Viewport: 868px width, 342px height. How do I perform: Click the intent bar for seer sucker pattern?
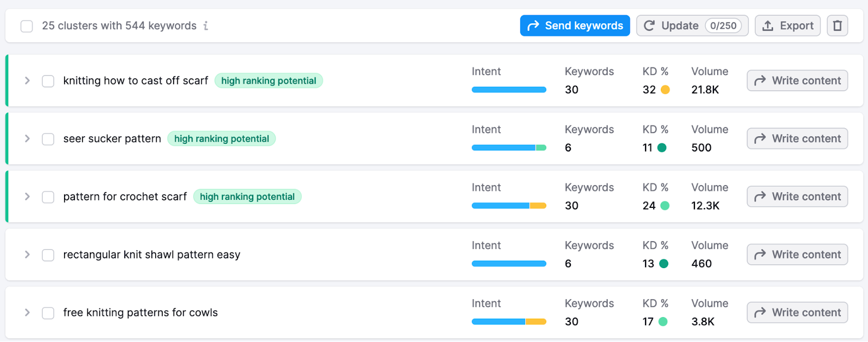(509, 148)
